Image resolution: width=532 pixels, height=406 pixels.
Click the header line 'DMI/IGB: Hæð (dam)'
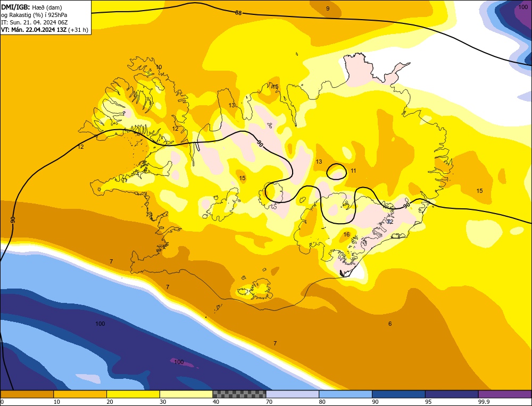coord(31,7)
